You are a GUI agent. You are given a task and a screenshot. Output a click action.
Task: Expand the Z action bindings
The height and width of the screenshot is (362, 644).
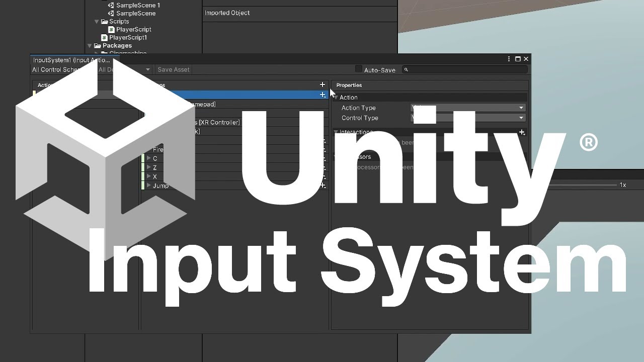pos(148,167)
